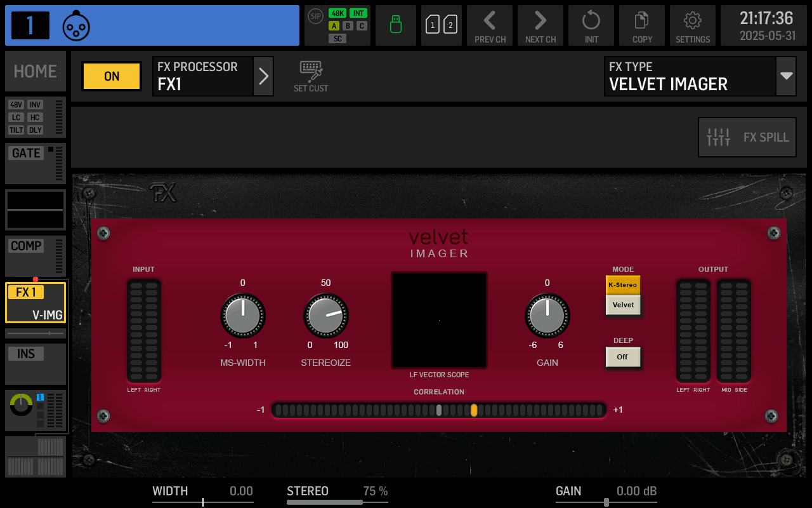Click the COPY icon in top bar
The height and width of the screenshot is (508, 812).
coord(641,25)
